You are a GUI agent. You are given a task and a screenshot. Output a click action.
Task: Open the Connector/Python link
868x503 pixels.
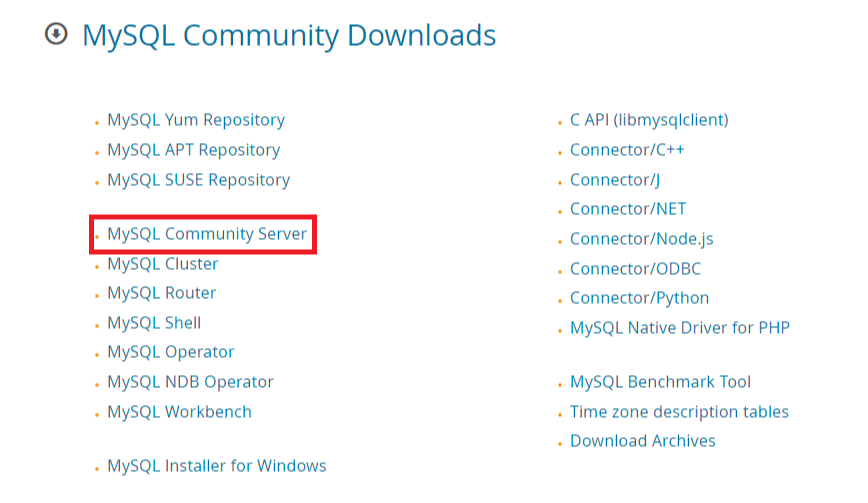(639, 298)
